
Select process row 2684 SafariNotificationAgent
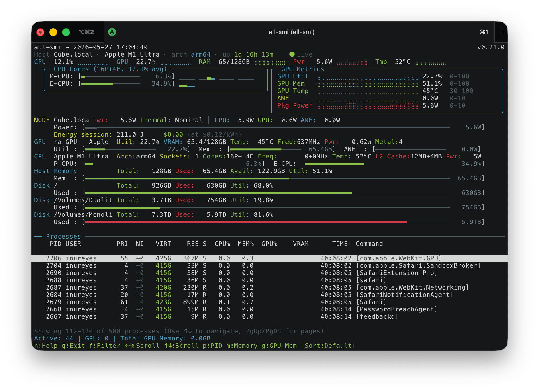(269, 295)
